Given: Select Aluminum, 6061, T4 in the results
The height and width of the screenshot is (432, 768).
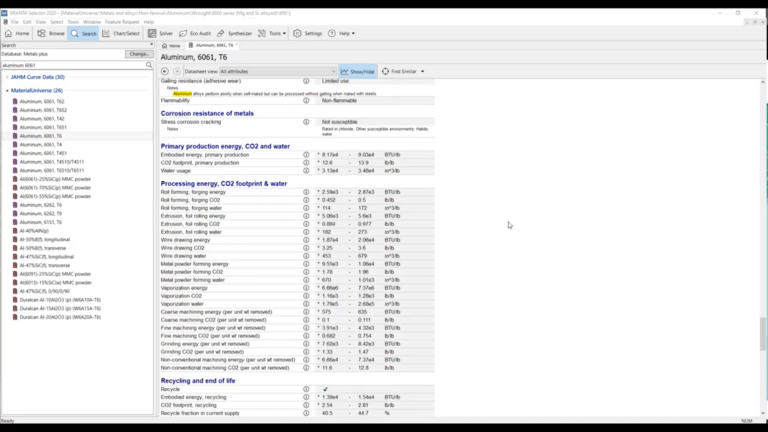Looking at the screenshot, I should tap(41, 144).
